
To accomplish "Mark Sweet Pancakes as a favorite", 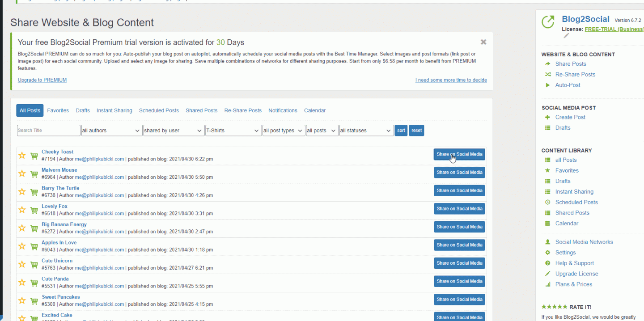I will tap(22, 300).
